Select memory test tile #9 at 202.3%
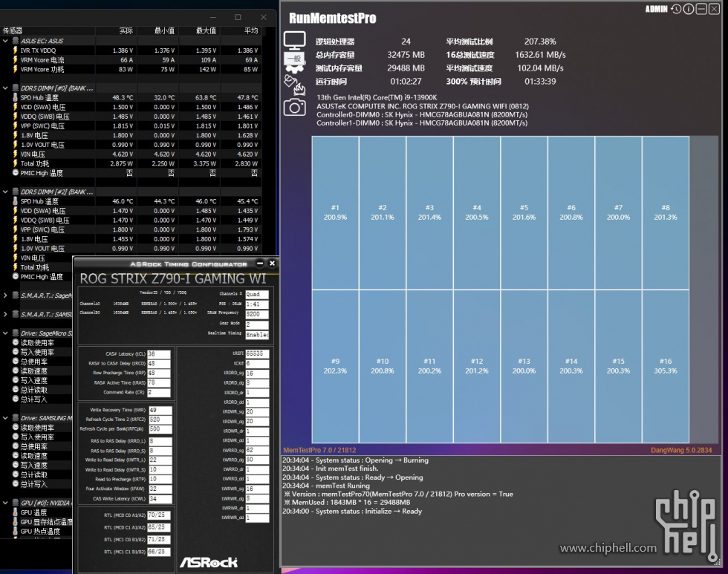Screen dimensions: 728x574 click(335, 366)
